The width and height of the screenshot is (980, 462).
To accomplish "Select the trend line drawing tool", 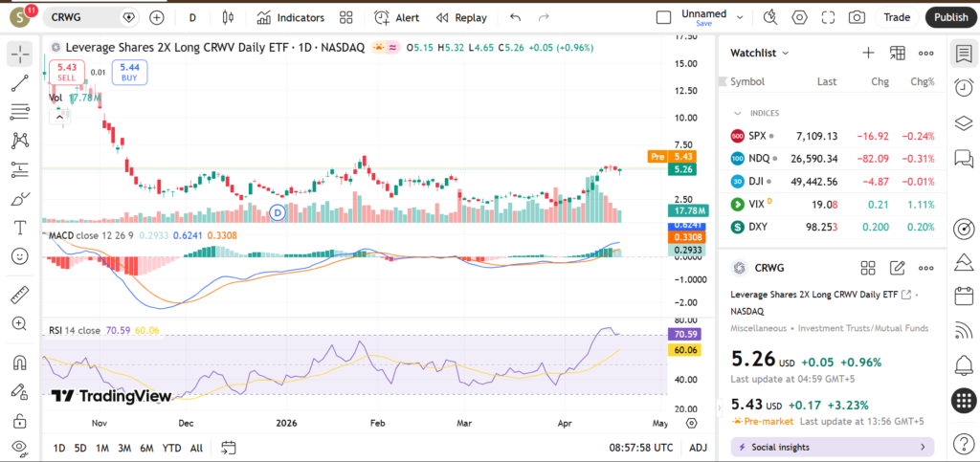I will point(19,84).
